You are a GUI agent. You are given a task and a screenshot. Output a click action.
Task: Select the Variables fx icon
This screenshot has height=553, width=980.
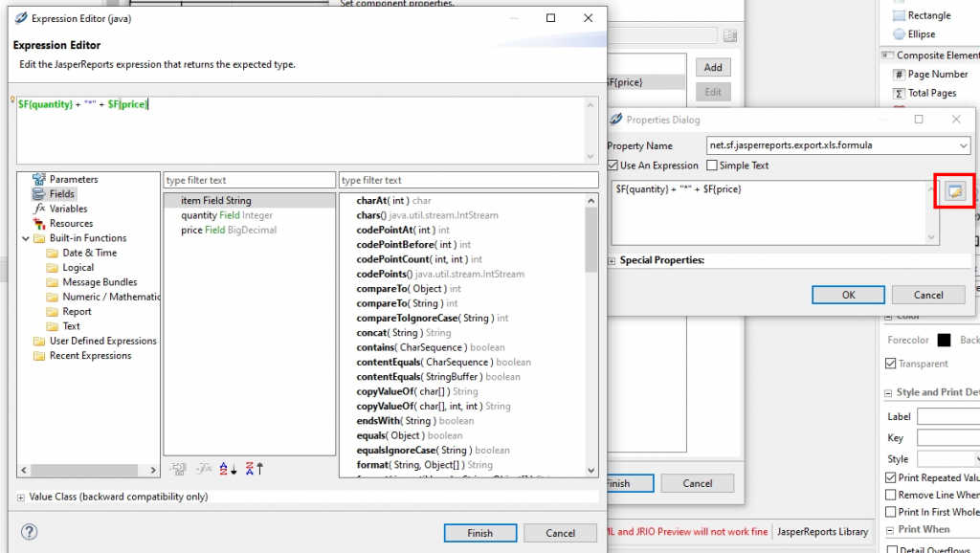click(x=38, y=209)
